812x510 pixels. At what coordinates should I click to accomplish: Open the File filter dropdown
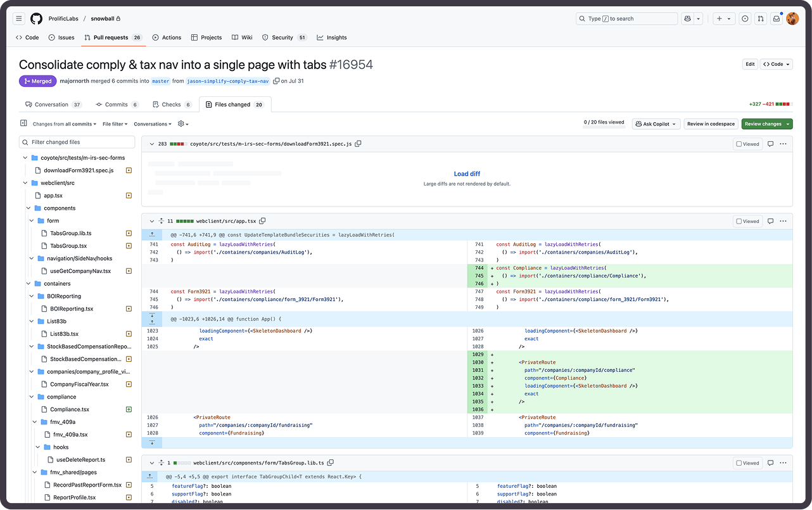[115, 124]
